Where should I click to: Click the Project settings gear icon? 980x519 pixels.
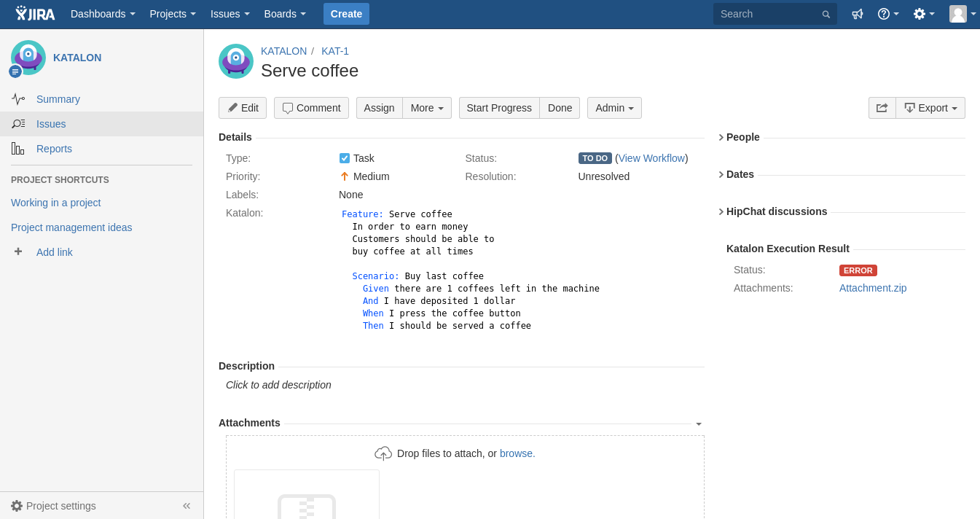tap(17, 506)
